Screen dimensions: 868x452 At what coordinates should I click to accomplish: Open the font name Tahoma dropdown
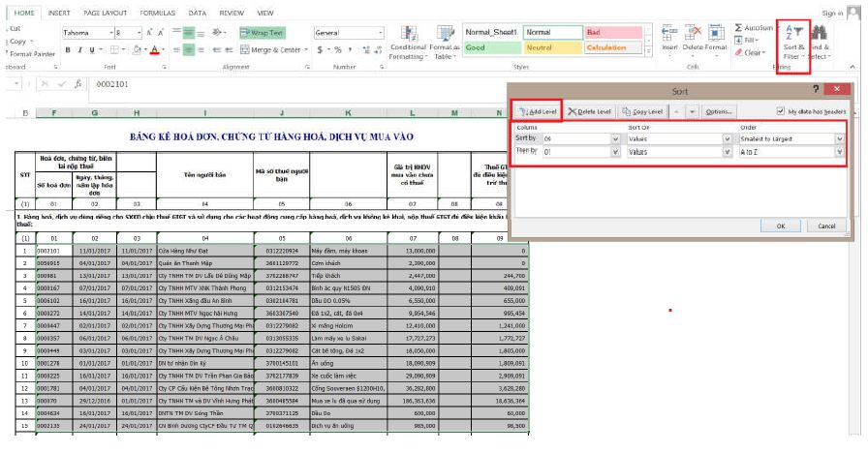click(110, 33)
